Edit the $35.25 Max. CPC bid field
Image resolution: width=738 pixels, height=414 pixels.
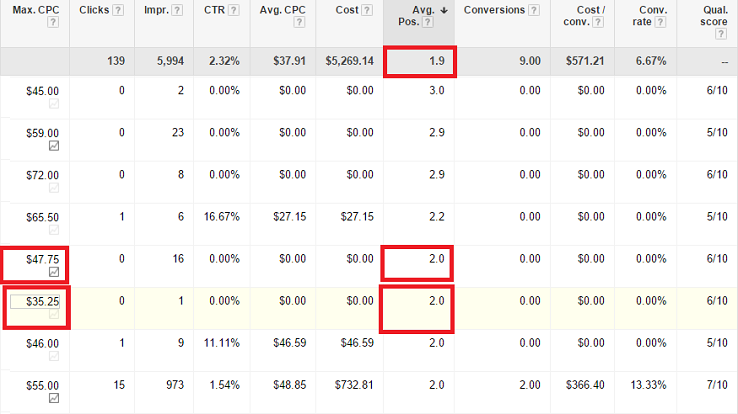pyautogui.click(x=33, y=300)
